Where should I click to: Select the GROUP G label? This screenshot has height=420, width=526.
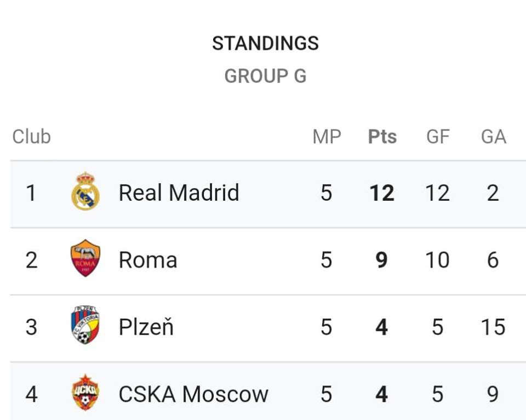[x=265, y=76]
